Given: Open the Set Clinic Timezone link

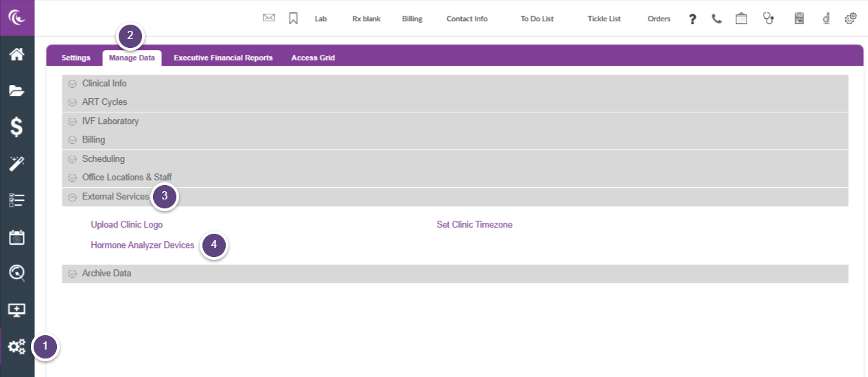Looking at the screenshot, I should click(475, 225).
